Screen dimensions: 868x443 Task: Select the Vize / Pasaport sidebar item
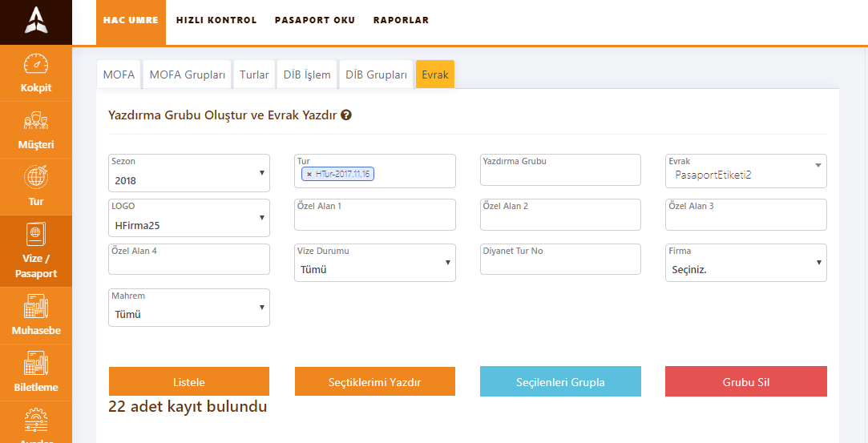pyautogui.click(x=36, y=251)
